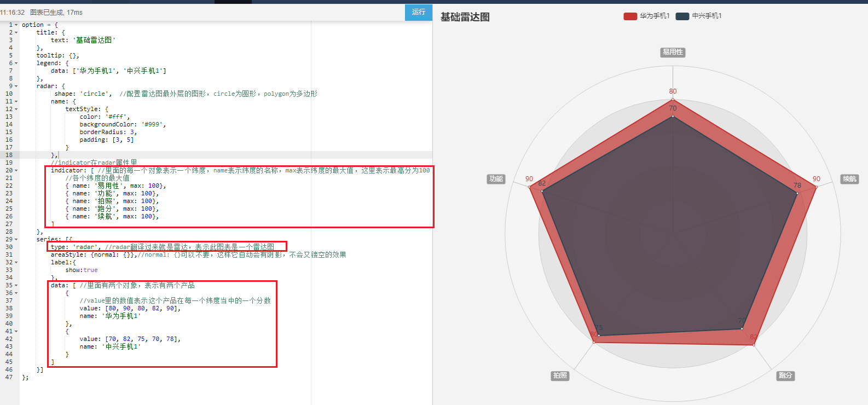Screen dimensions: 868x405
Task: Click the name: '续航' indicator line
Action: pyautogui.click(x=112, y=217)
